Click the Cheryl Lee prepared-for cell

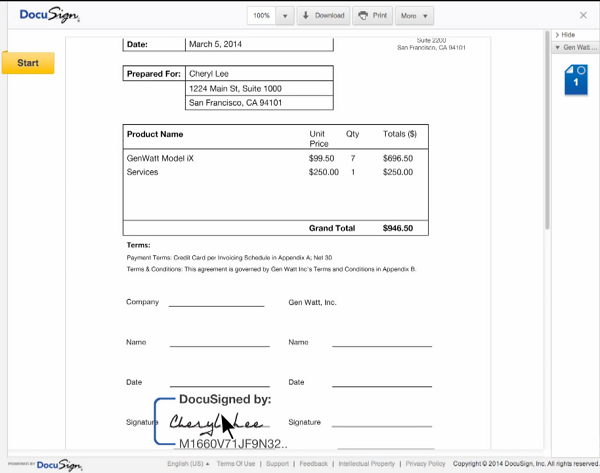(x=259, y=73)
